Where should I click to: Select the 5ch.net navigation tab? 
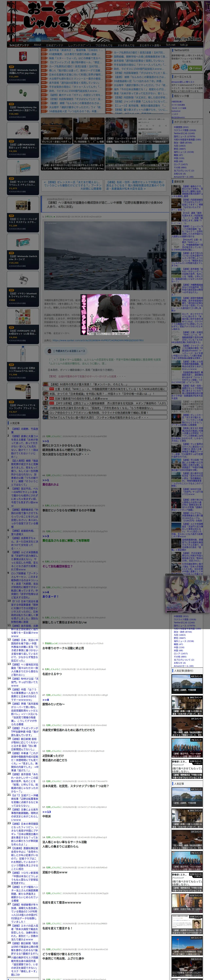coord(170,45)
